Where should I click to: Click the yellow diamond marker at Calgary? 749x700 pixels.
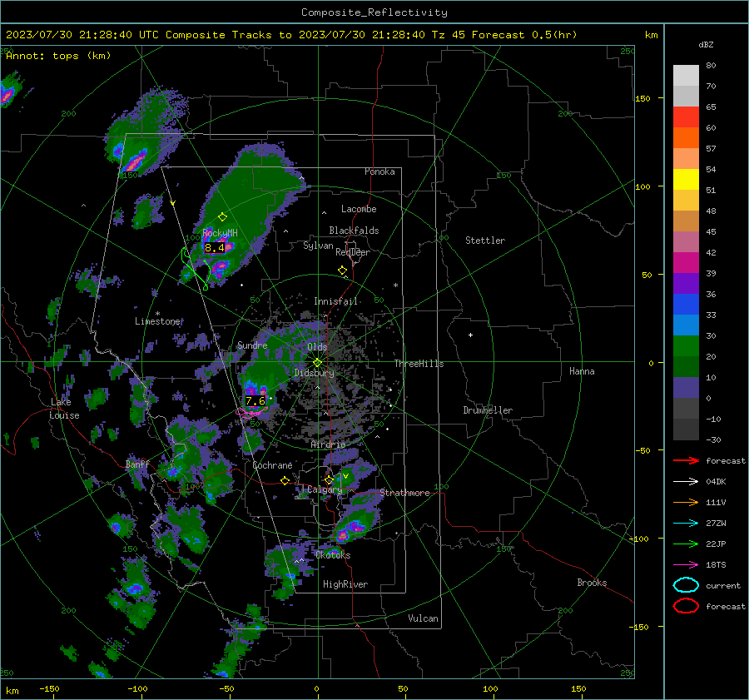329,479
